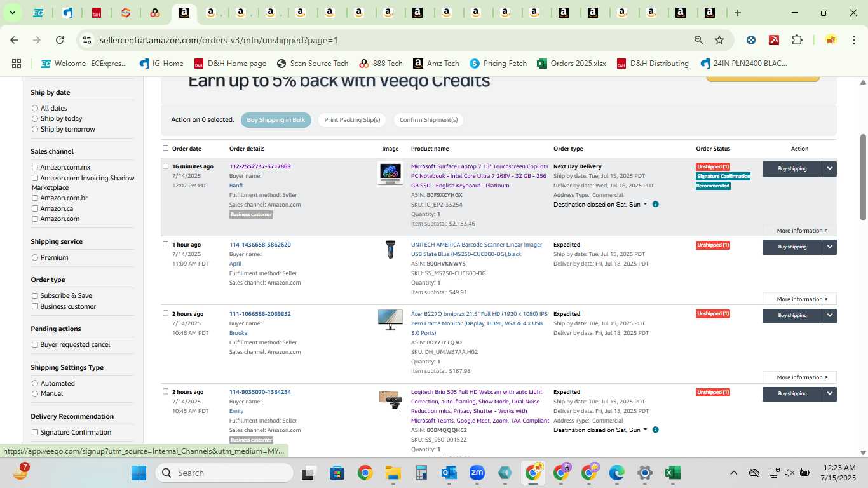Select order 112-2552737-3717869 checkbox

pos(166,166)
